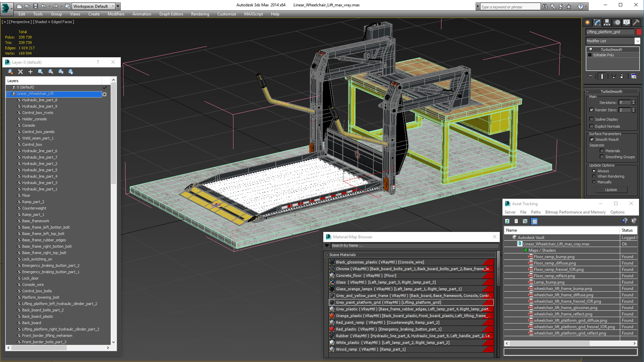Open the Hierarchy command panel tab
This screenshot has height=362, width=644.
click(x=607, y=22)
